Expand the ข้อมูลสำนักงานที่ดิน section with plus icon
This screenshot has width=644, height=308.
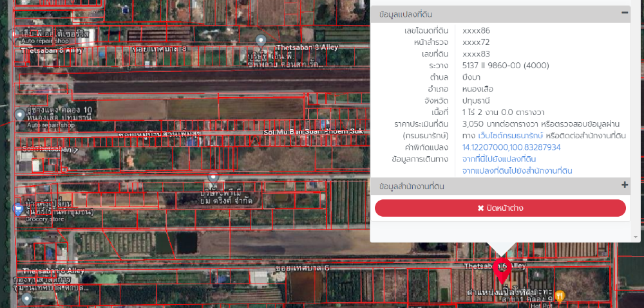point(625,186)
